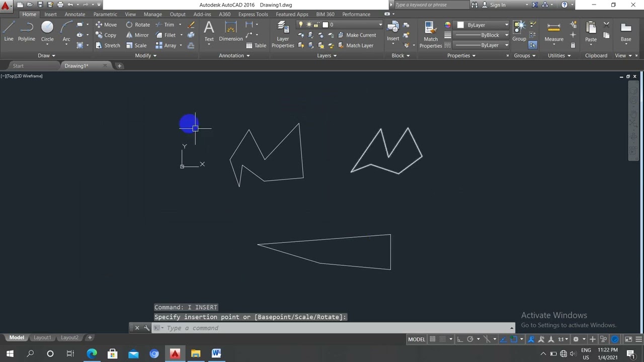The width and height of the screenshot is (644, 362).
Task: Click the Group tool
Action: pyautogui.click(x=519, y=31)
